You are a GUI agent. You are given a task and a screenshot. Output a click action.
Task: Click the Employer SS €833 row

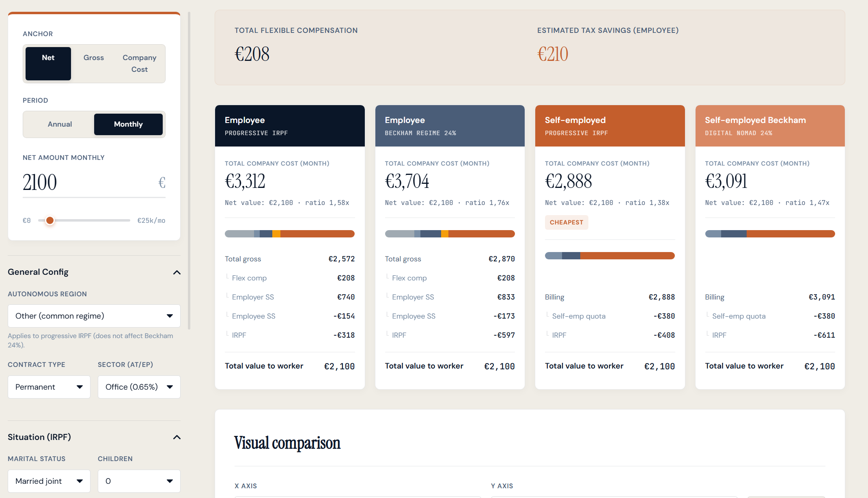(x=450, y=297)
